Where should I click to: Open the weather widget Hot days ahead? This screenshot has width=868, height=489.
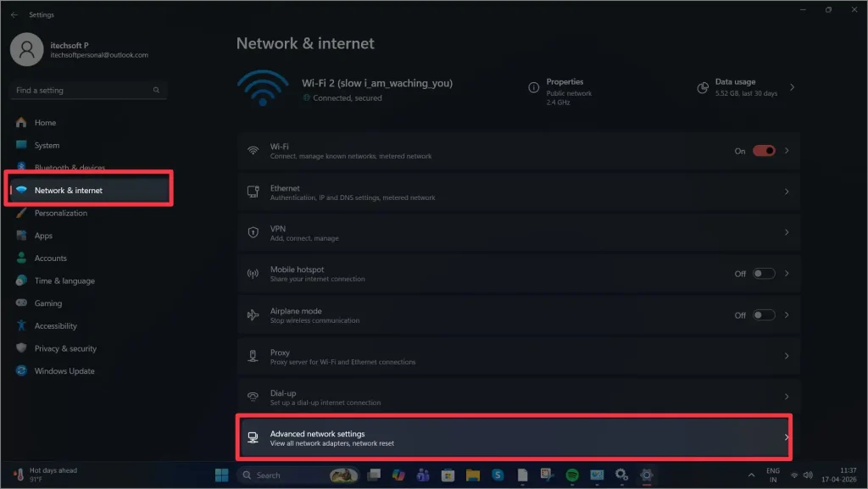tap(46, 475)
